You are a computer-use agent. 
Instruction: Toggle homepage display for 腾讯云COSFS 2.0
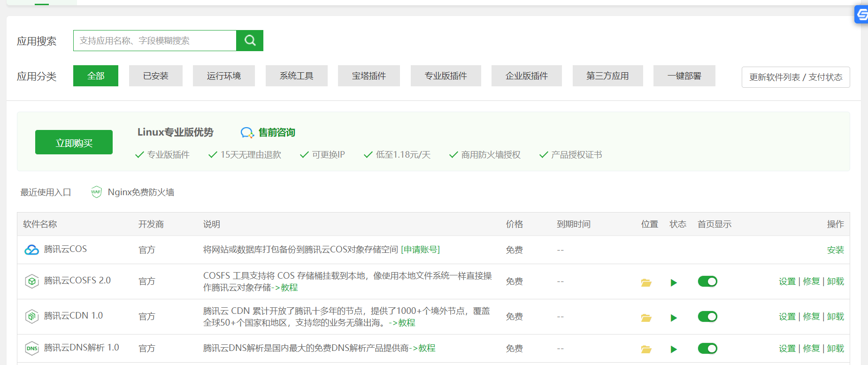[707, 281]
